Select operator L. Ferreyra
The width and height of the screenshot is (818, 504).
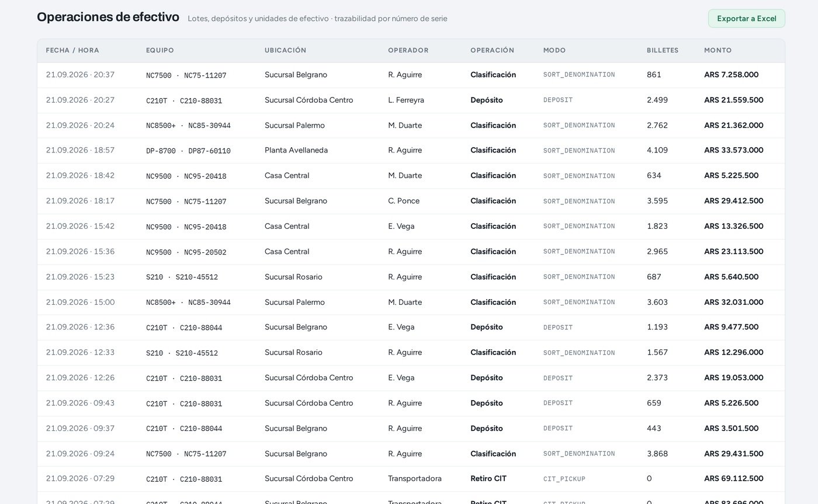click(406, 100)
